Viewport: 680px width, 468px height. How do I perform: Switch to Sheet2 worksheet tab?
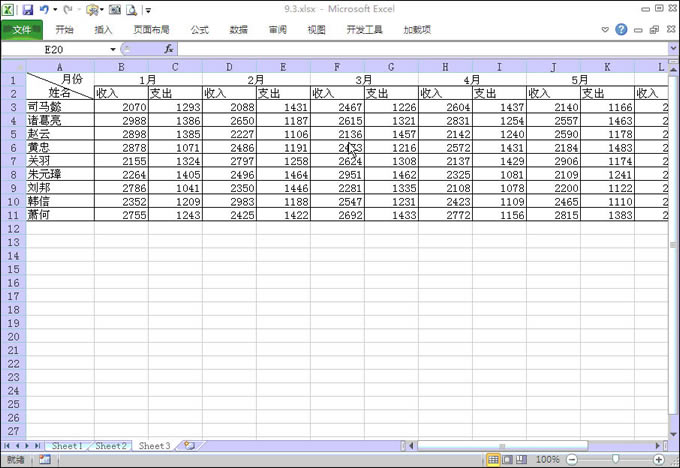pyautogui.click(x=111, y=445)
